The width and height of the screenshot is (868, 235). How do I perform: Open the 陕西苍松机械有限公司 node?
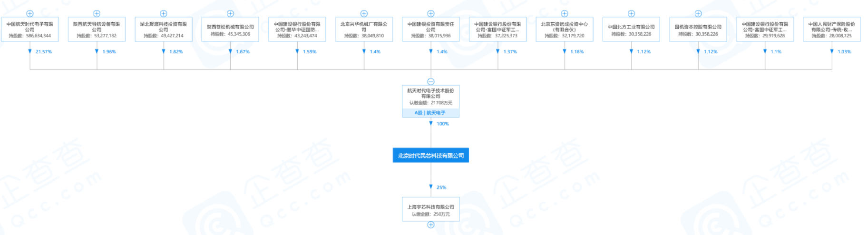(x=230, y=29)
